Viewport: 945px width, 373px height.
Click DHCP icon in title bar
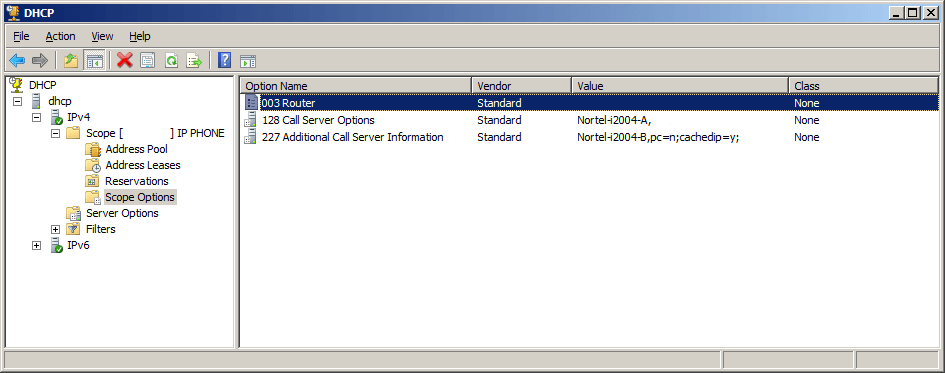[13, 12]
